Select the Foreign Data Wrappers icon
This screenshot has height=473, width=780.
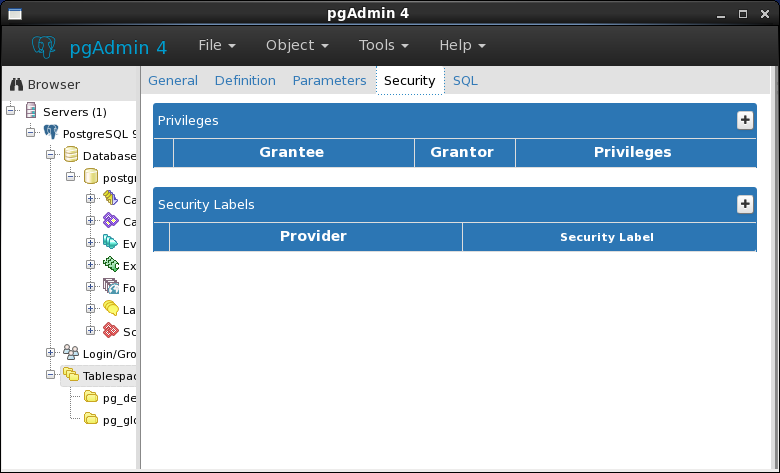click(x=110, y=286)
